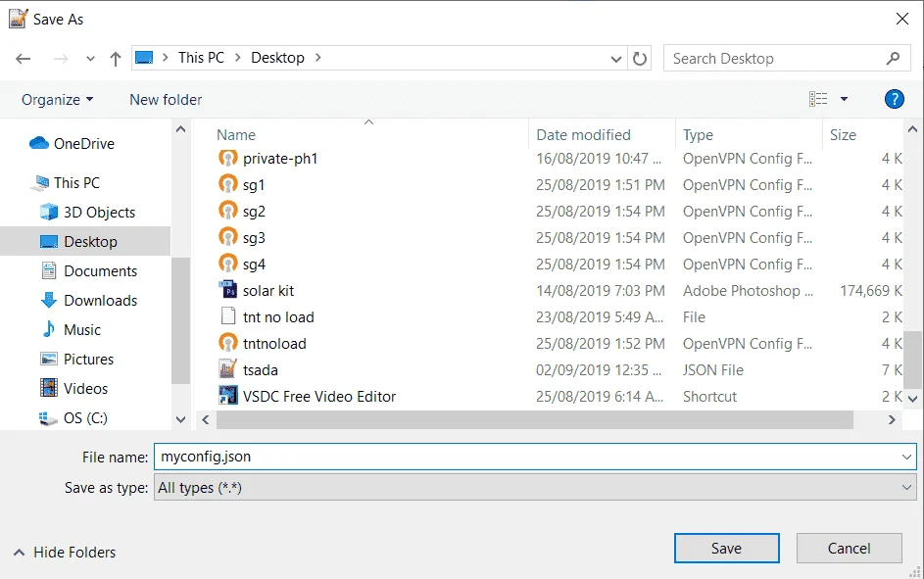Click This PC in the address breadcrumb

tap(201, 58)
